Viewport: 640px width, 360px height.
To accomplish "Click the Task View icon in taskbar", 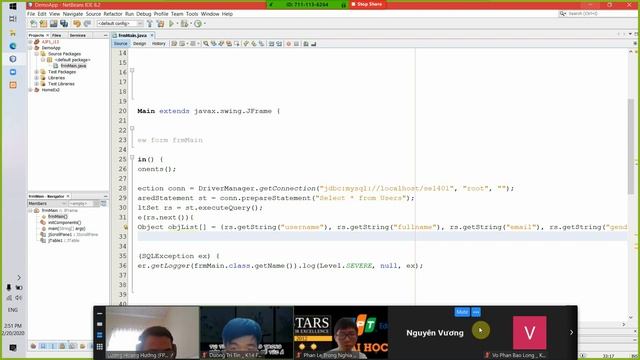I will click(13, 19).
